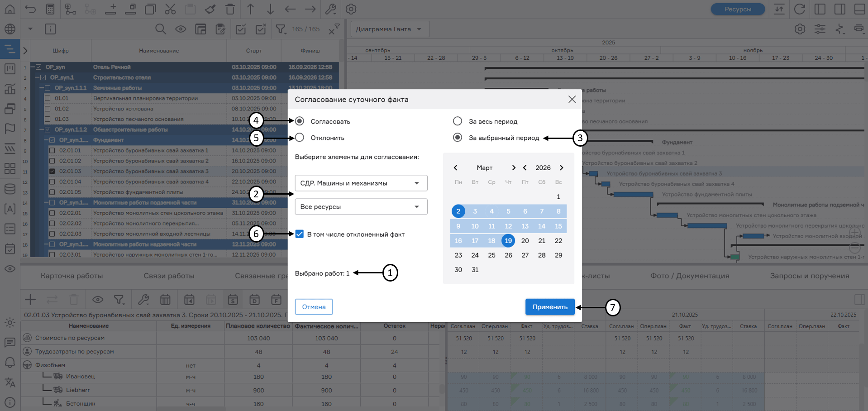868x411 pixels.
Task: Expand the 'Все ресурсы' dropdown
Action: (361, 207)
